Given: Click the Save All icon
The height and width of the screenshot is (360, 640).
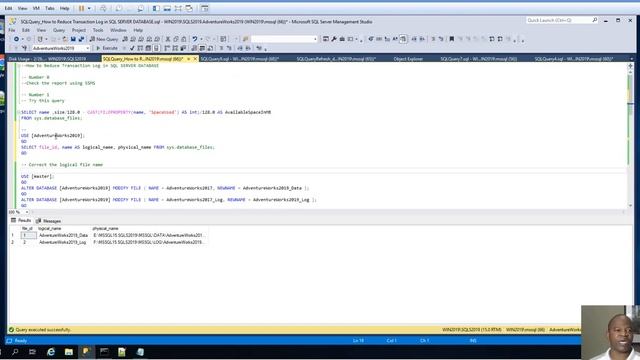Looking at the screenshot, I should point(81,39).
